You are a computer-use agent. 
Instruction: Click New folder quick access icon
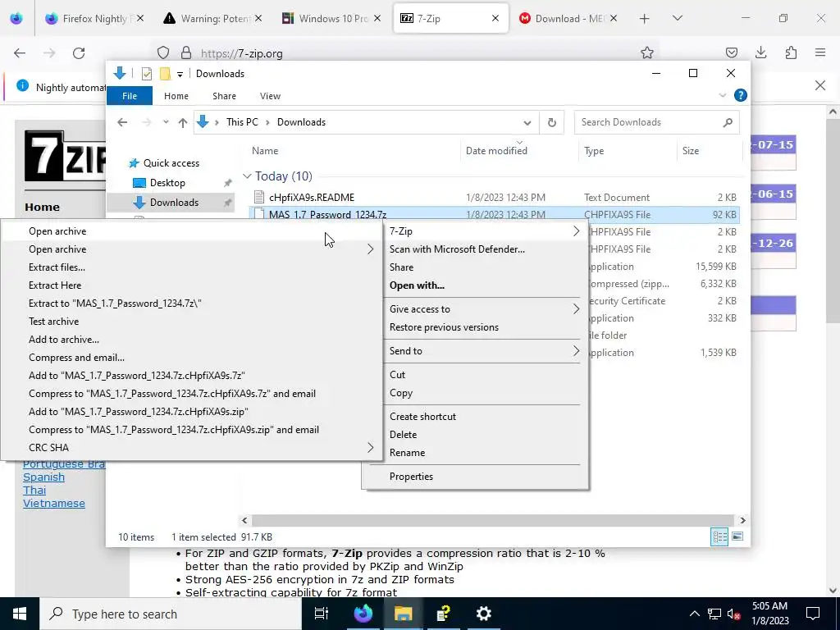[x=165, y=74]
